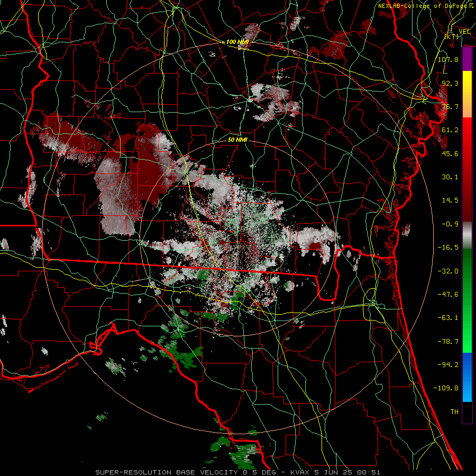The image size is (476, 476).
Task: Select the -47.6 legend value
Action: (x=448, y=295)
